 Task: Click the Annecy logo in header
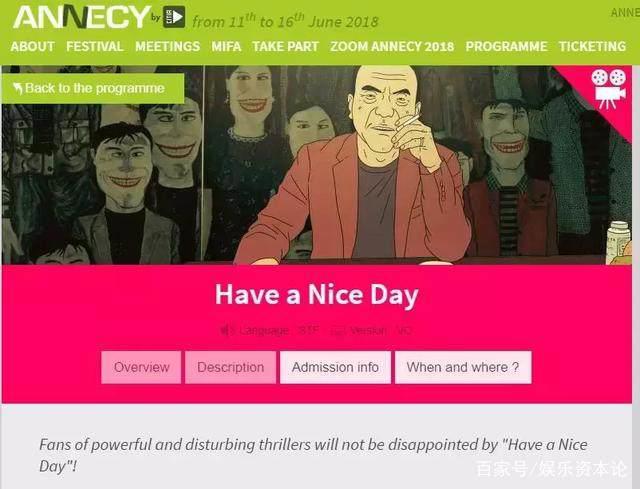click(82, 17)
